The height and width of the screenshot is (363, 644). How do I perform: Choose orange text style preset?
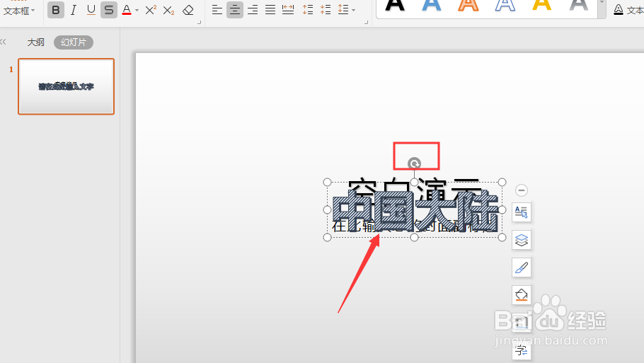point(468,6)
